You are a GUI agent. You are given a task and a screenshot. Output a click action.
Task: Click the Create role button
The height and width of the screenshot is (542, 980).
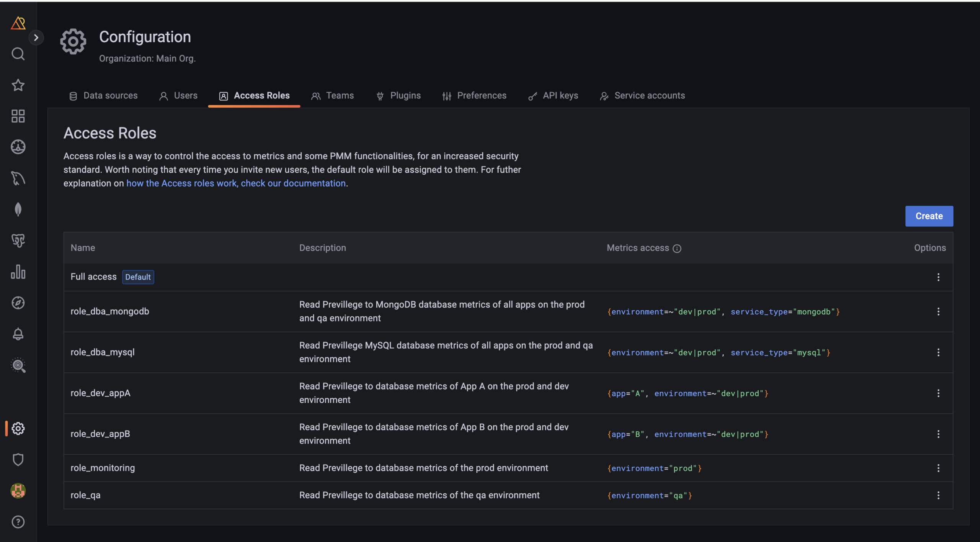coord(929,216)
